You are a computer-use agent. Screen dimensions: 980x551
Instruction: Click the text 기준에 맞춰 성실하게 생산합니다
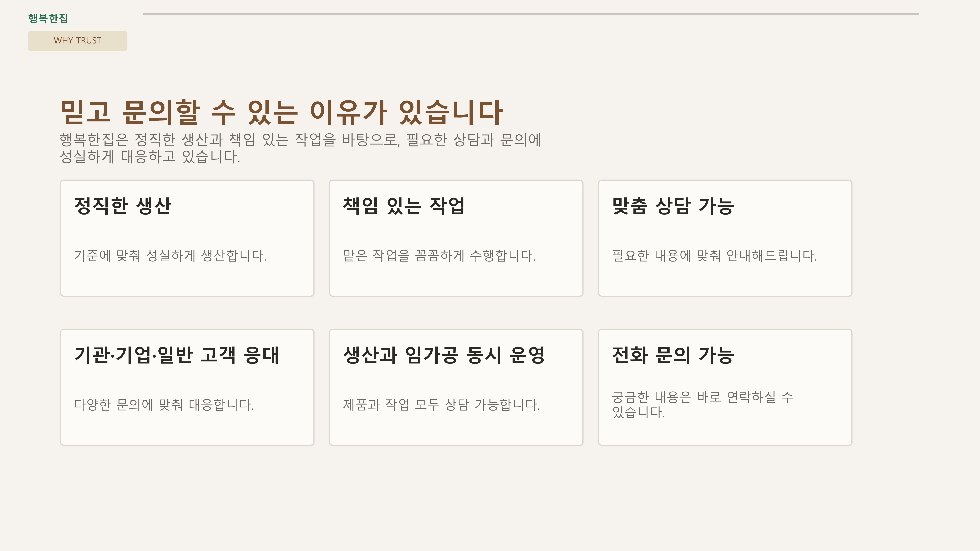pyautogui.click(x=170, y=256)
